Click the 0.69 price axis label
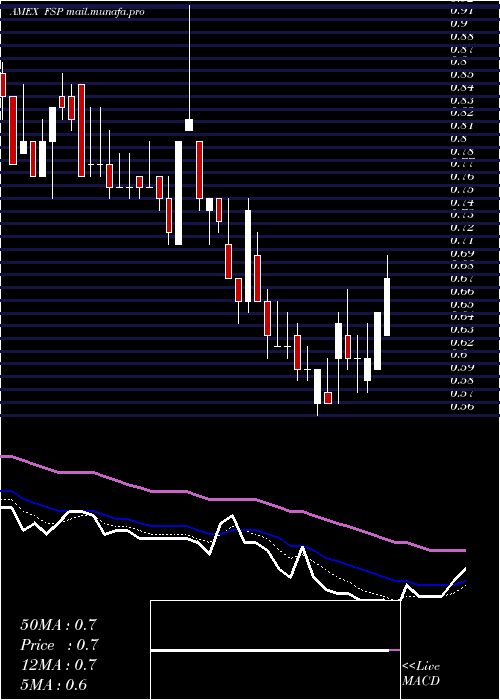Screen dimensions: 500x700 (x=462, y=254)
